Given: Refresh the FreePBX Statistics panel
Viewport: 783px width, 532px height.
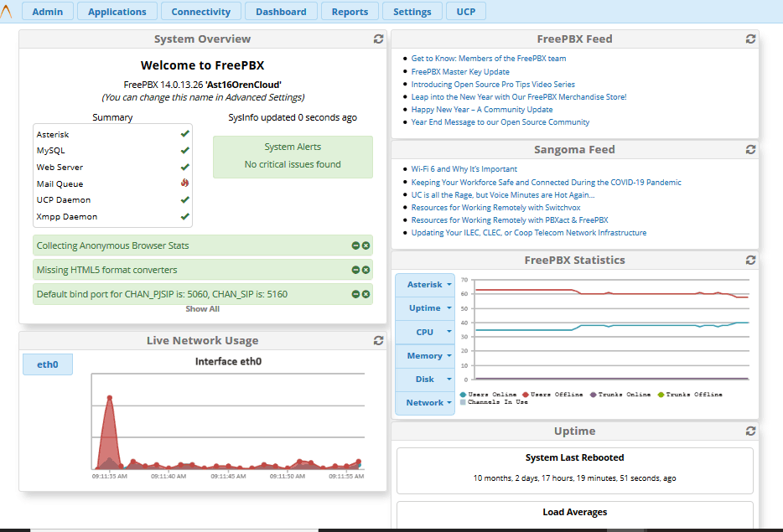Looking at the screenshot, I should 750,260.
